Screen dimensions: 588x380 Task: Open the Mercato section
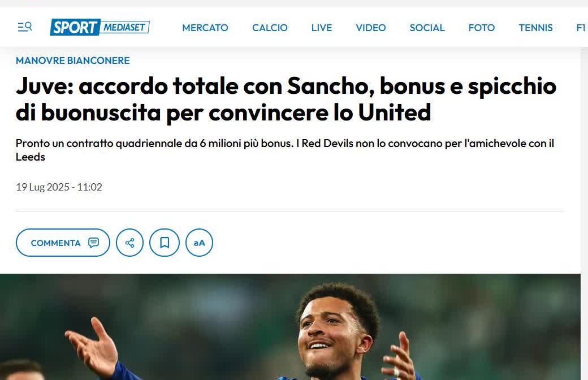click(x=205, y=28)
